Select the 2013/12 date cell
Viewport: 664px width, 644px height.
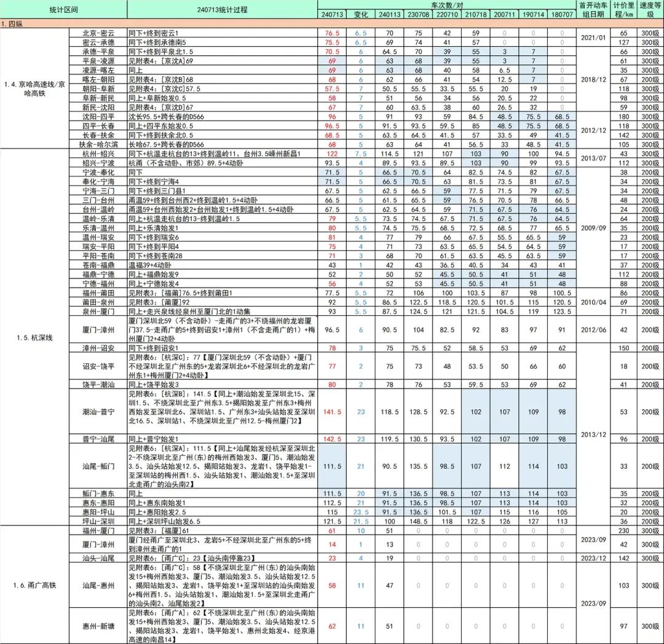[593, 434]
